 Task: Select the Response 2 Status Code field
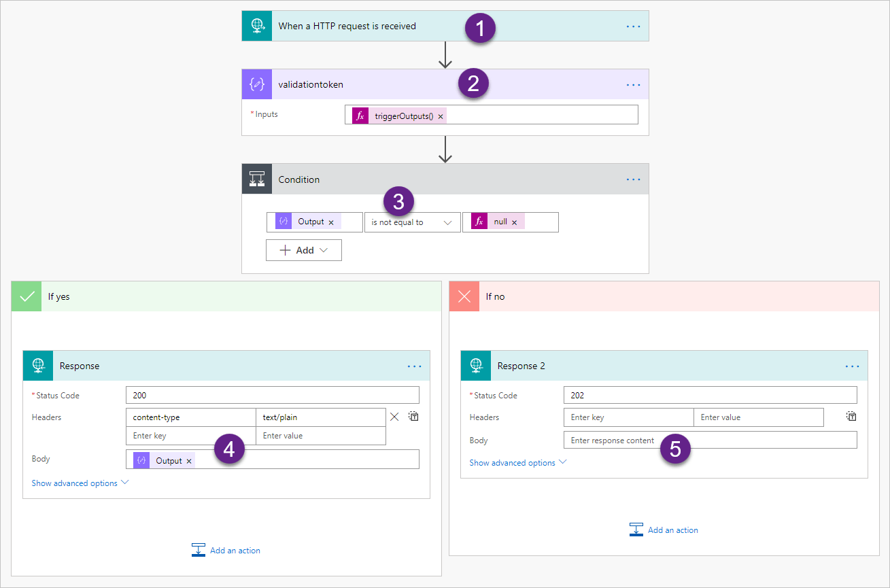[x=710, y=394]
